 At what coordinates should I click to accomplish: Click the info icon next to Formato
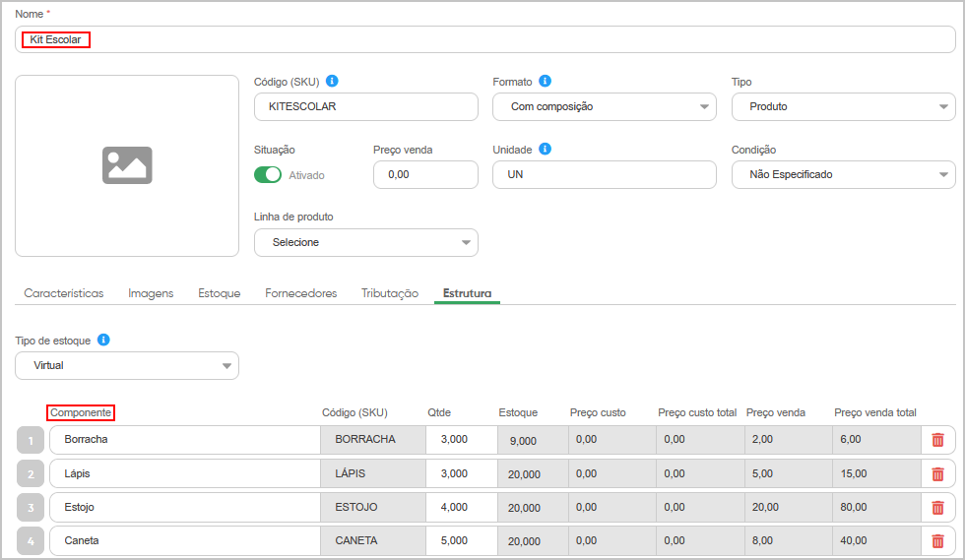pos(545,81)
